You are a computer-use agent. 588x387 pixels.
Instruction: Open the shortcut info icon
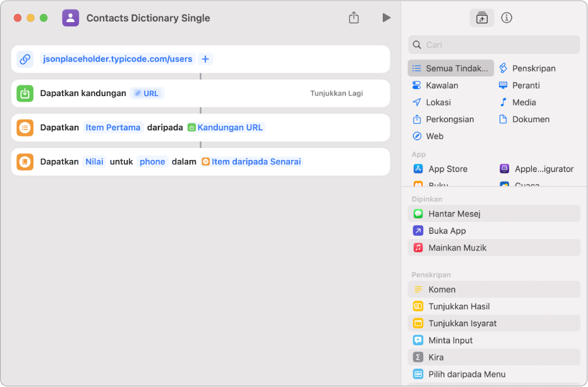click(x=507, y=18)
